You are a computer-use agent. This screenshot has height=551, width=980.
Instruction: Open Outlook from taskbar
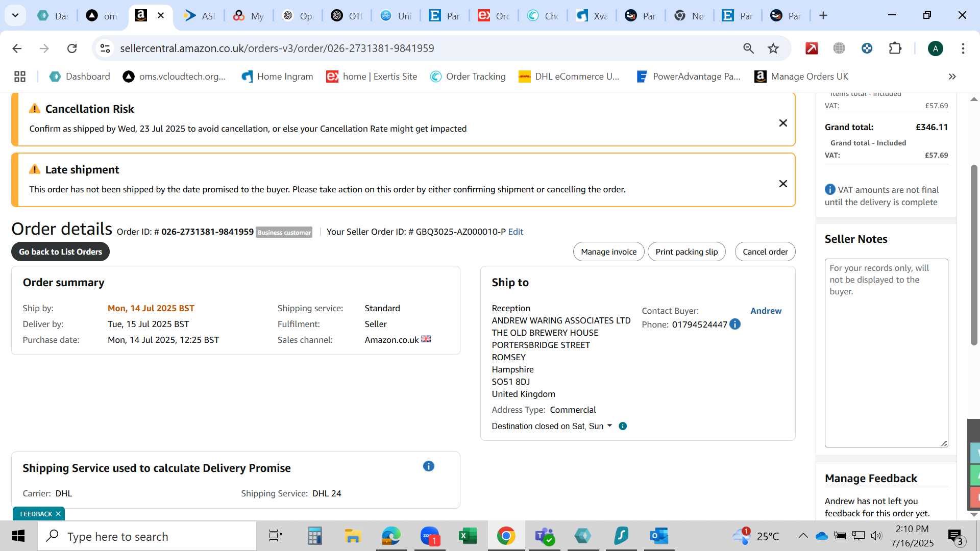click(x=659, y=536)
